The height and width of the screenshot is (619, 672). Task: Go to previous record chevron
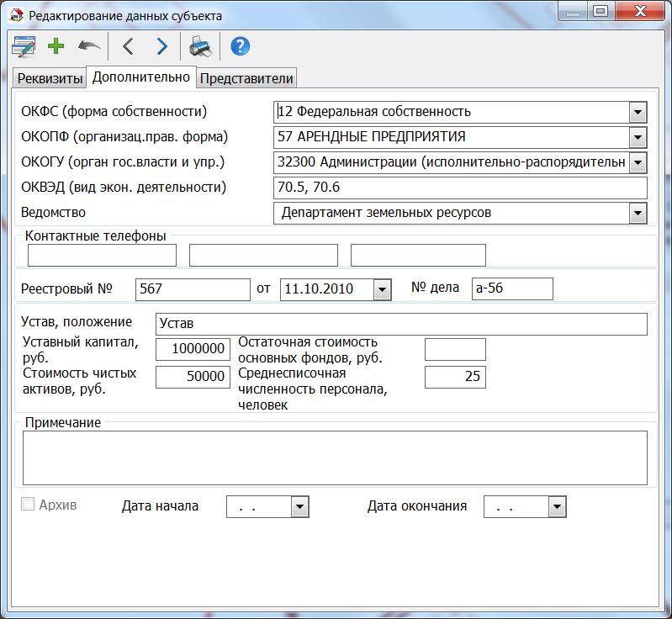[128, 46]
